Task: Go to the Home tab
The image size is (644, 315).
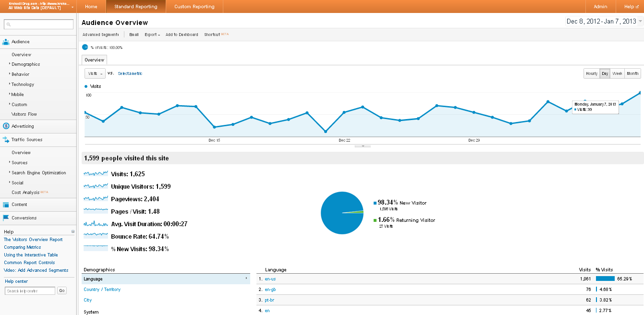Action: point(91,7)
